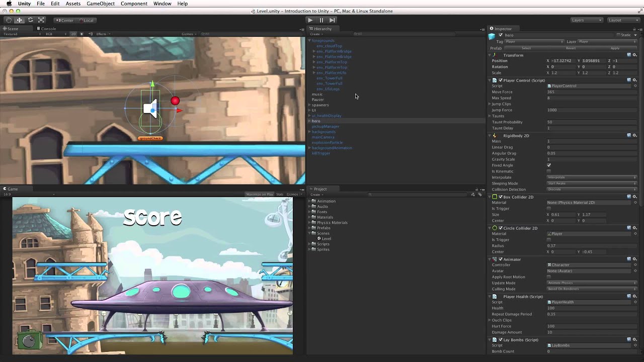Image resolution: width=644 pixels, height=362 pixels.
Task: Click object picker beside PlayerControl script field
Action: click(x=635, y=86)
